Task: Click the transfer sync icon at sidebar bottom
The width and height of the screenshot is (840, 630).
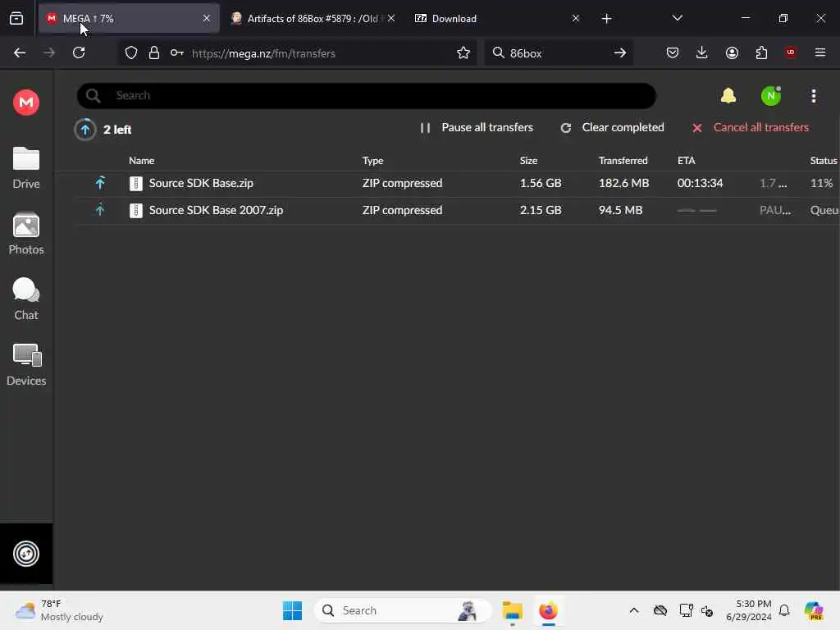Action: [x=25, y=554]
